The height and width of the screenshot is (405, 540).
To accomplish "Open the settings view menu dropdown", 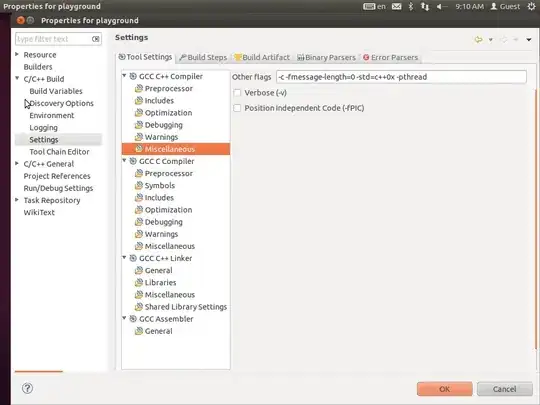I will tap(529, 40).
